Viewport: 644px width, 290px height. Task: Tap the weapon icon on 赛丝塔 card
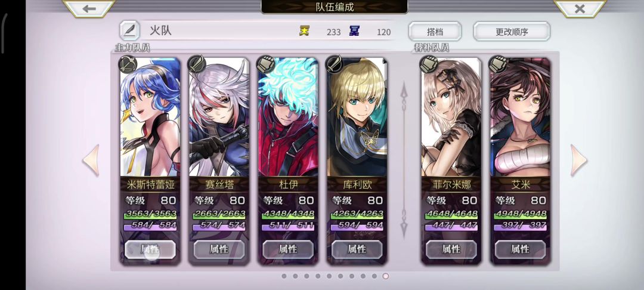point(197,64)
